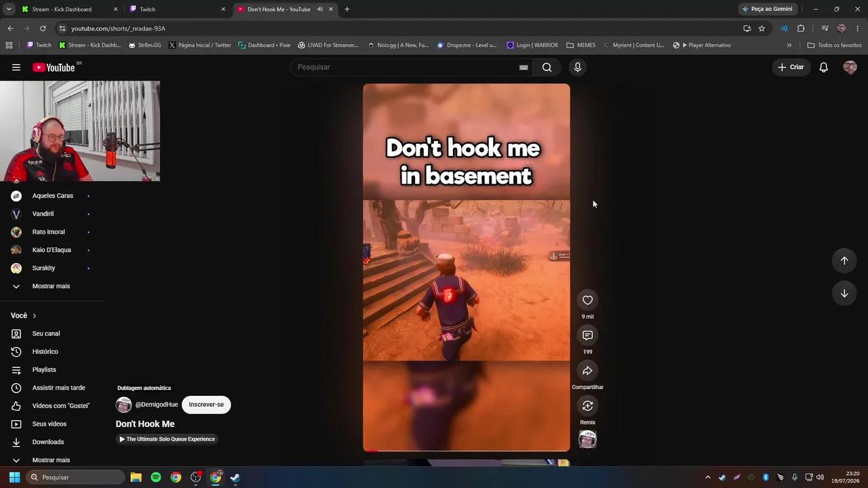Go to the next short with the down arrow
This screenshot has height=488, width=868.
click(844, 293)
